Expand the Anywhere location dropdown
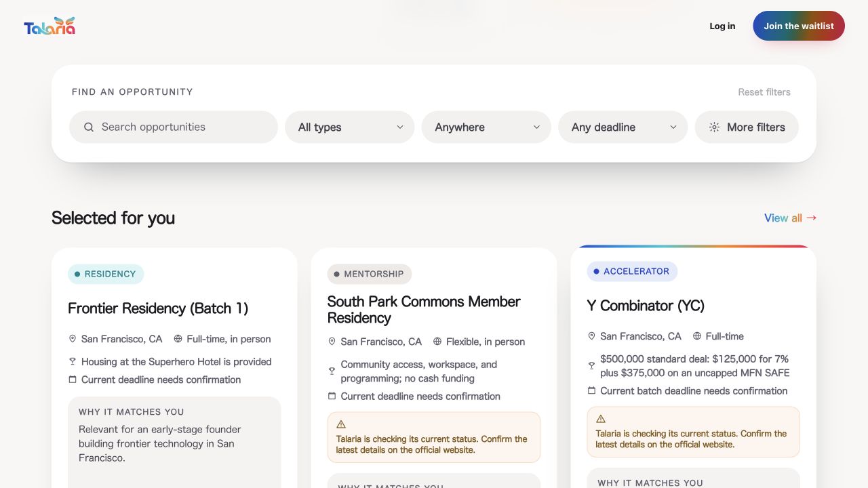The image size is (868, 488). [486, 127]
